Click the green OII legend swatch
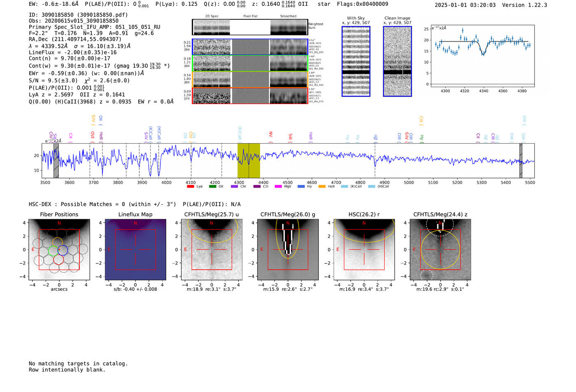This screenshot has width=576, height=392. pyautogui.click(x=213, y=186)
